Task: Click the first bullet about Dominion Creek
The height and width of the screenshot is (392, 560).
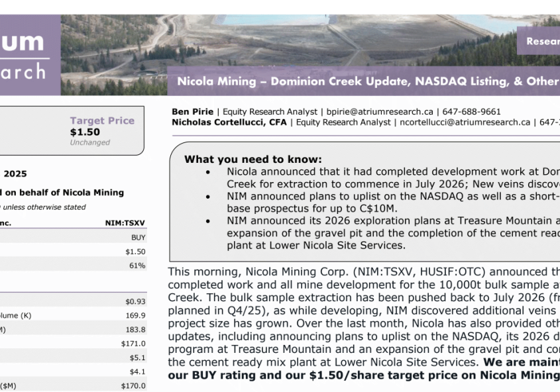Action: 392,176
